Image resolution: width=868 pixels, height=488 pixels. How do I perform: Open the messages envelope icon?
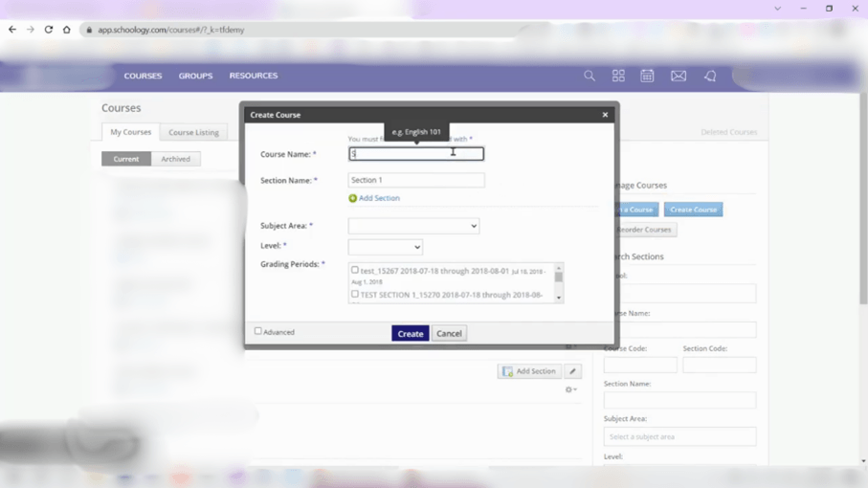click(x=679, y=76)
